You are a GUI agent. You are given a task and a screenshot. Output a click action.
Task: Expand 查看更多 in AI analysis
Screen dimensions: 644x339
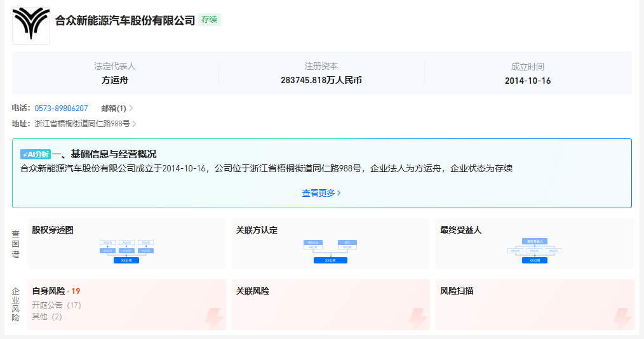coord(321,193)
